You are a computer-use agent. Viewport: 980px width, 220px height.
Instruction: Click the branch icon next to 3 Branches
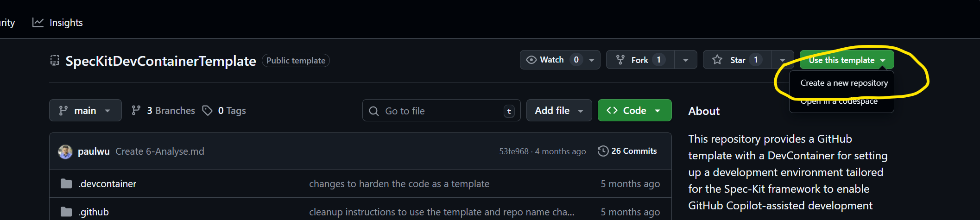pyautogui.click(x=136, y=110)
